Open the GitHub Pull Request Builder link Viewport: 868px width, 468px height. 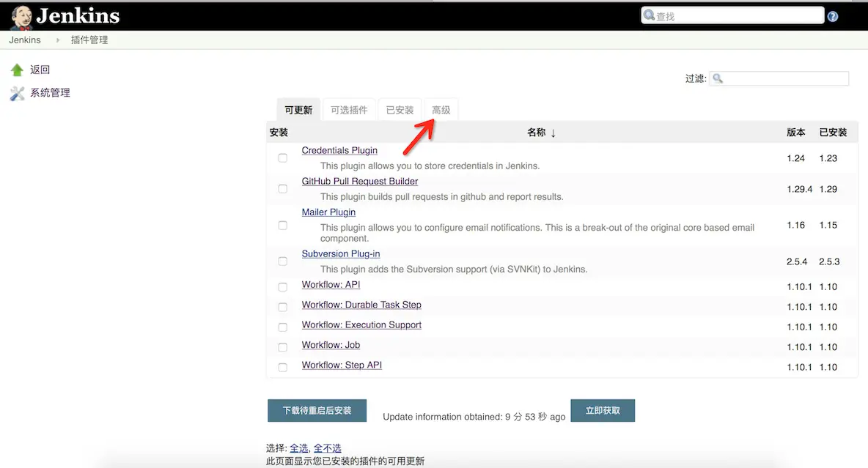point(360,182)
